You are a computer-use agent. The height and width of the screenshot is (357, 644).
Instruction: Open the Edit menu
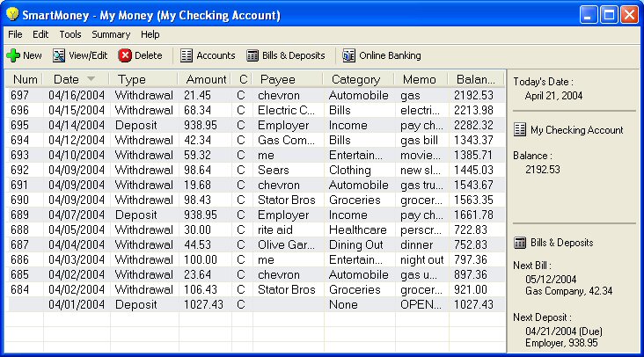click(40, 34)
